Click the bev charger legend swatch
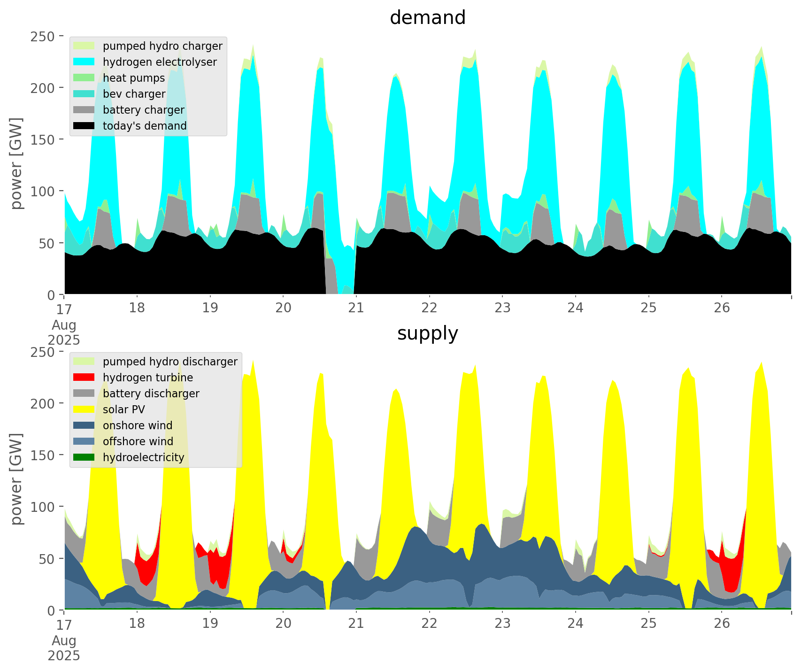The image size is (801, 672). click(x=85, y=94)
